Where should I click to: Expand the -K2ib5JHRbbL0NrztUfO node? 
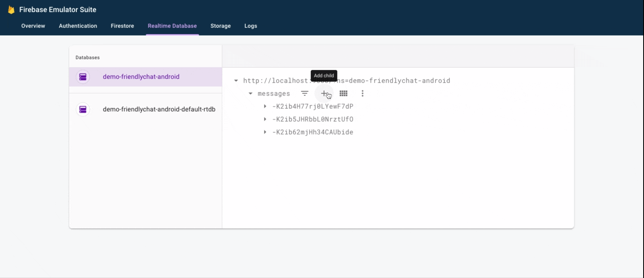tap(265, 119)
